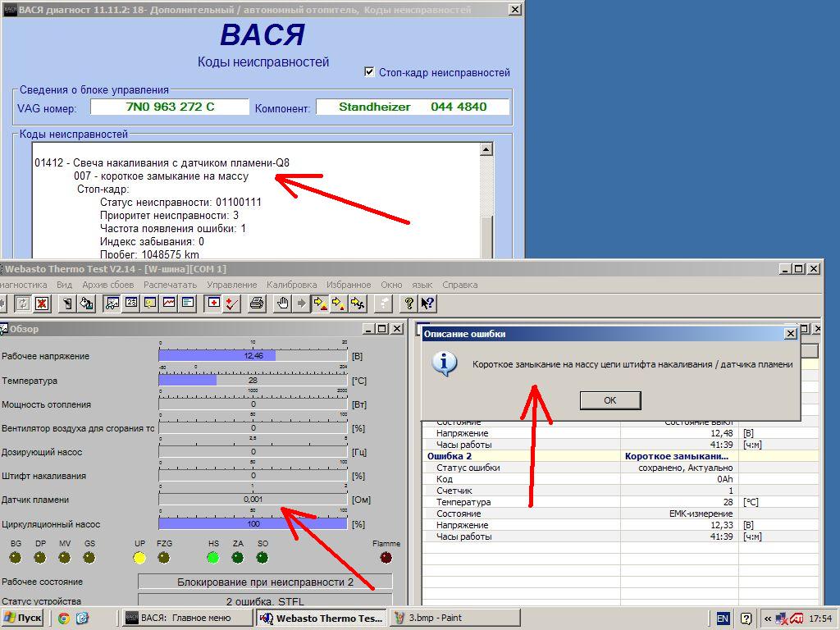
Task: Open the Справка menu
Action: [459, 285]
